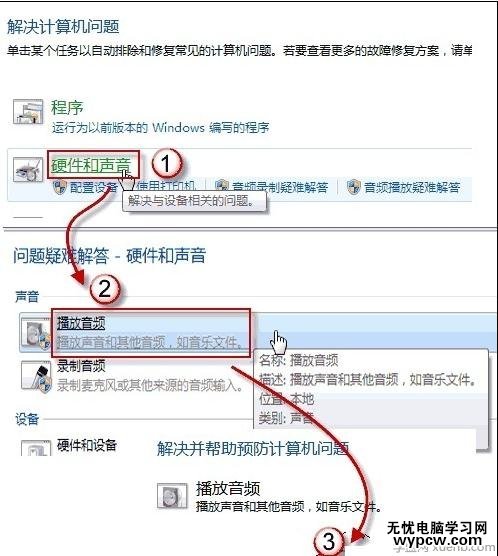498x556 pixels.
Task: Select the 硬件和设备 troubleshooter entry
Action: (87, 445)
